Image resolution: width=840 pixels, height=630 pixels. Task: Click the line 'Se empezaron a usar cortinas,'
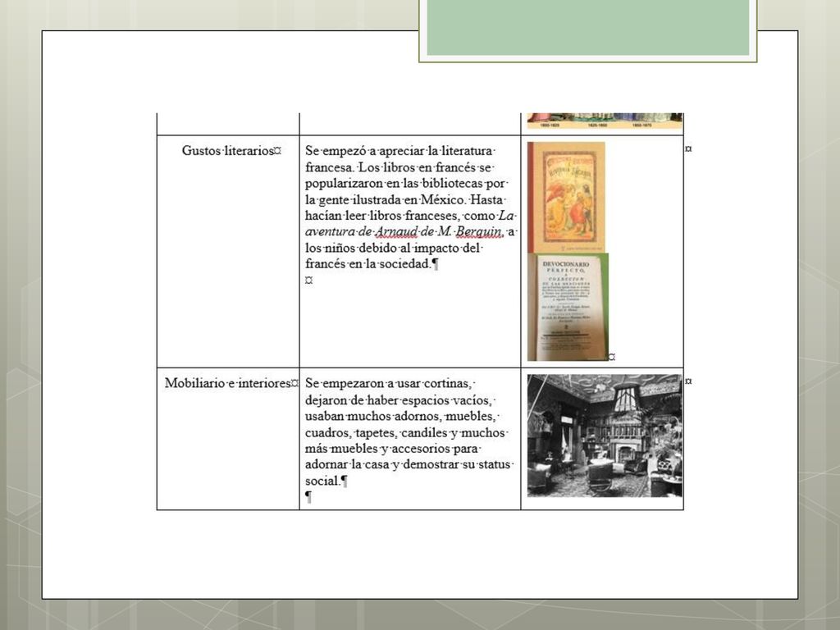pos(388,384)
